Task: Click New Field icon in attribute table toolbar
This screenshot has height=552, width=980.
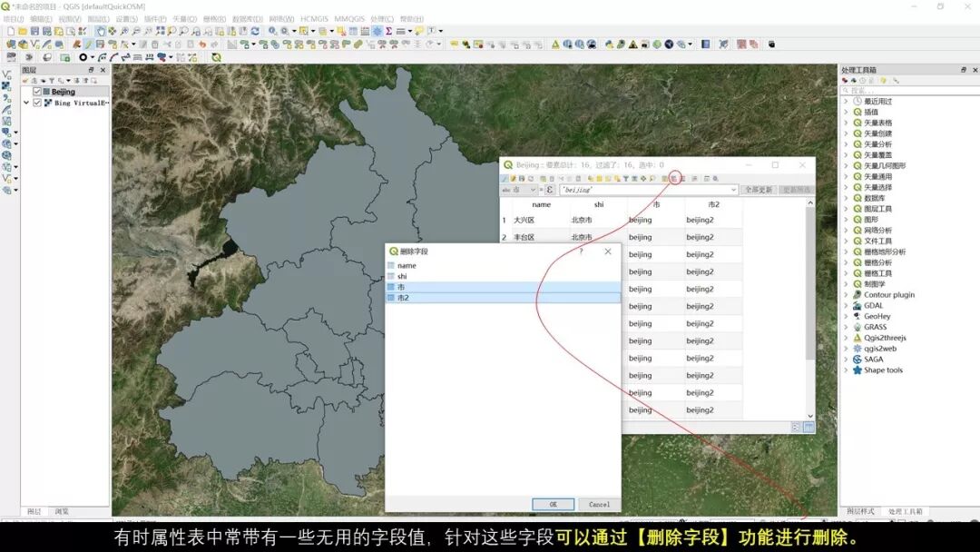Action: (x=665, y=179)
